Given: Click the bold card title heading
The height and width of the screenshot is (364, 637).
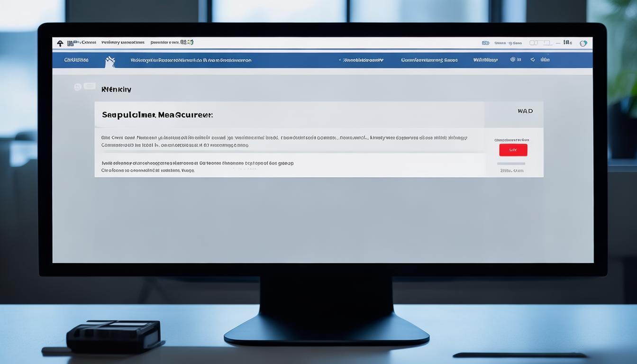Looking at the screenshot, I should (x=157, y=115).
